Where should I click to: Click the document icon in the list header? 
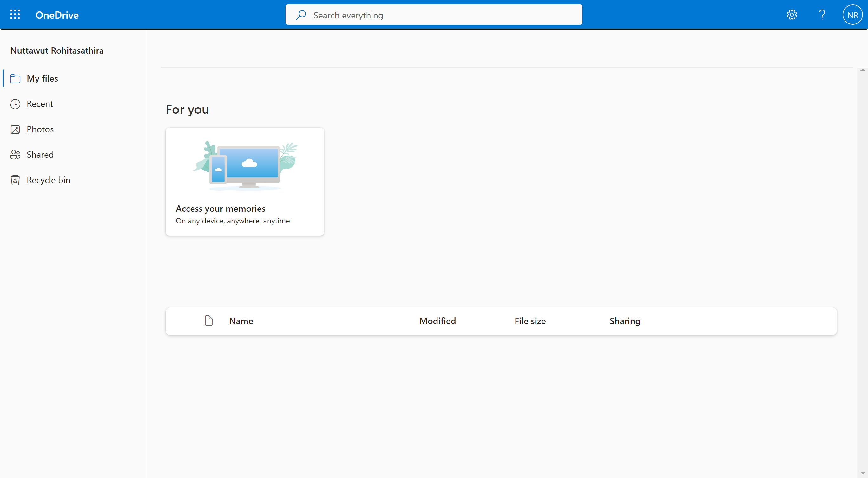pos(209,321)
